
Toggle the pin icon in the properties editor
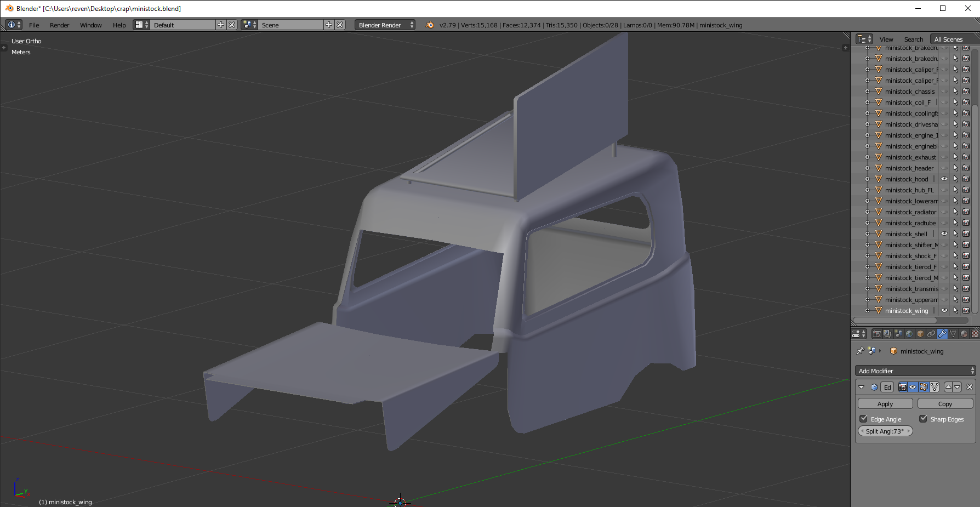click(x=860, y=351)
